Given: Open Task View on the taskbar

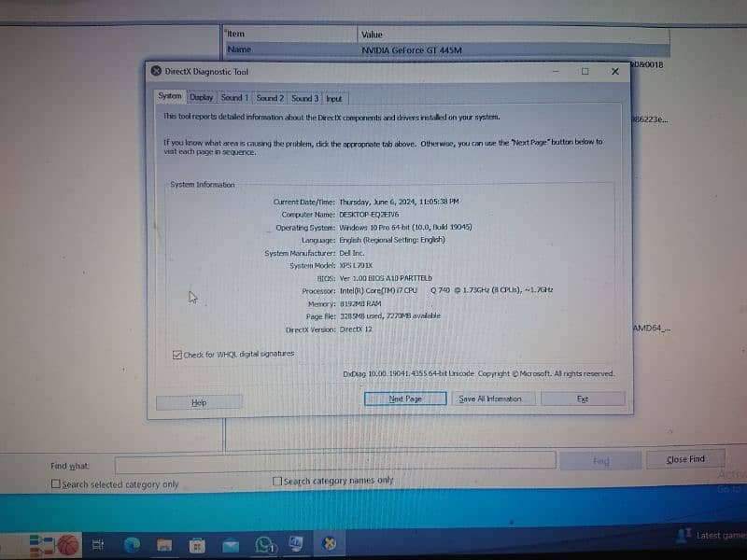Looking at the screenshot, I should [97, 544].
